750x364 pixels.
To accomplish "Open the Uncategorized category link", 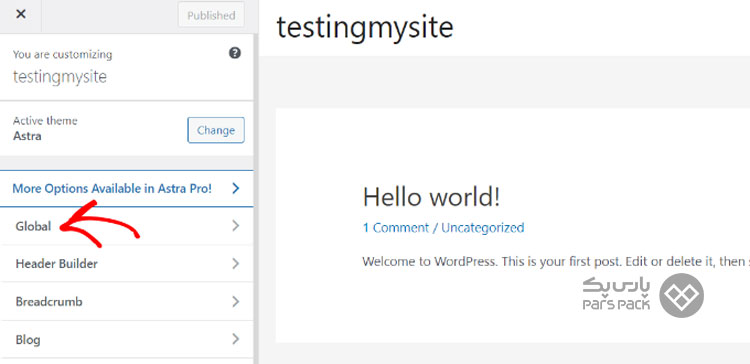I will (483, 227).
